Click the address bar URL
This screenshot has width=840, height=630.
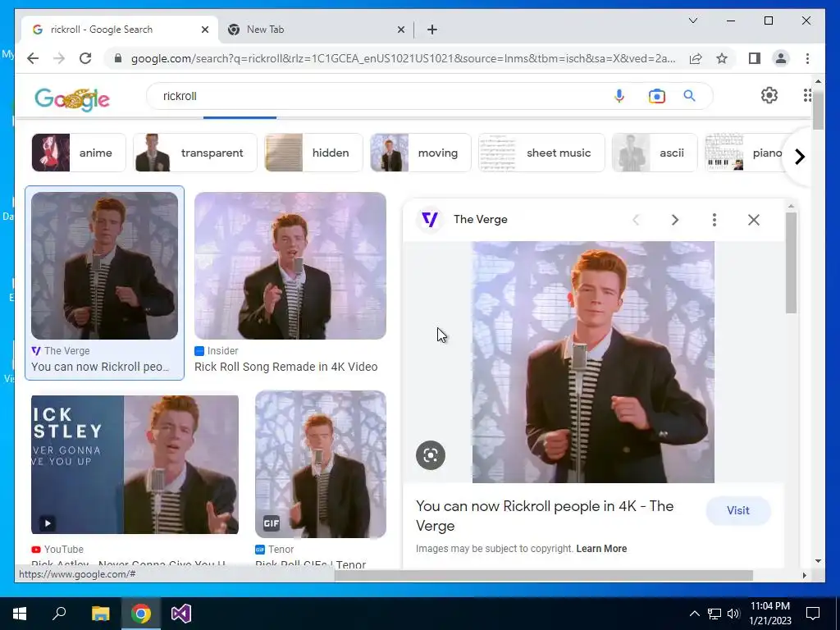[403, 58]
